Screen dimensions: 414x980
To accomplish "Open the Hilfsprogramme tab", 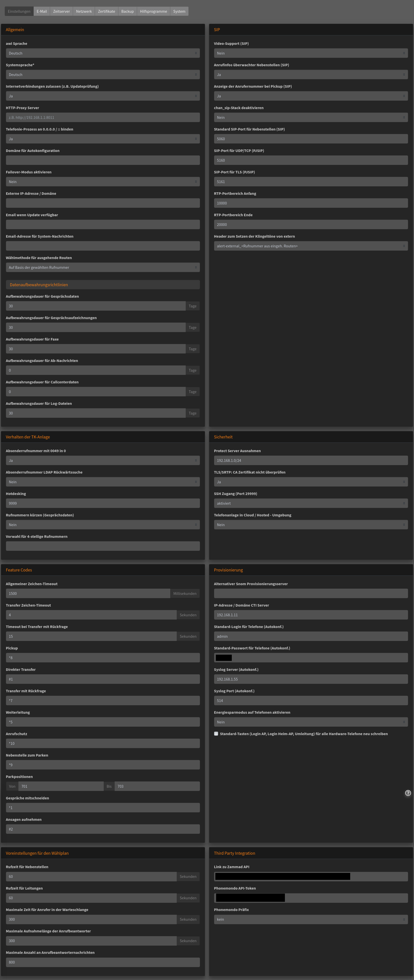I will [x=153, y=11].
